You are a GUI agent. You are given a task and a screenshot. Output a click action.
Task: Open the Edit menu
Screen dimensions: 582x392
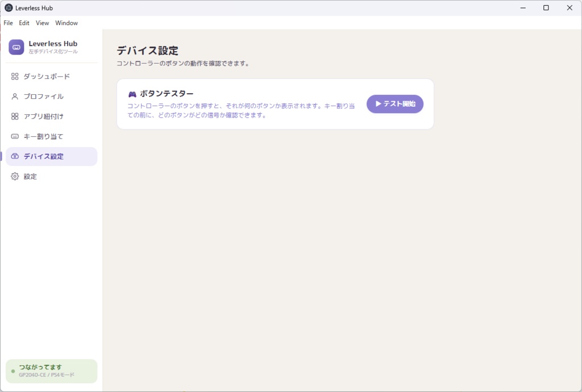tap(24, 23)
